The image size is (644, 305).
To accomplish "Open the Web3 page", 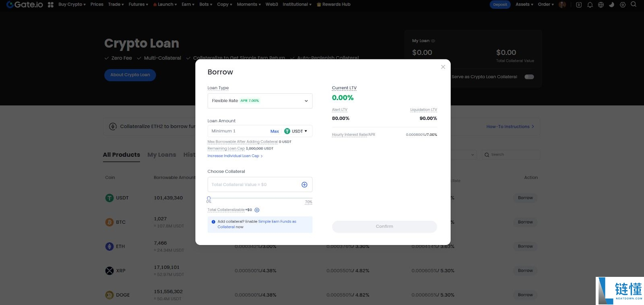I will click(x=272, y=4).
